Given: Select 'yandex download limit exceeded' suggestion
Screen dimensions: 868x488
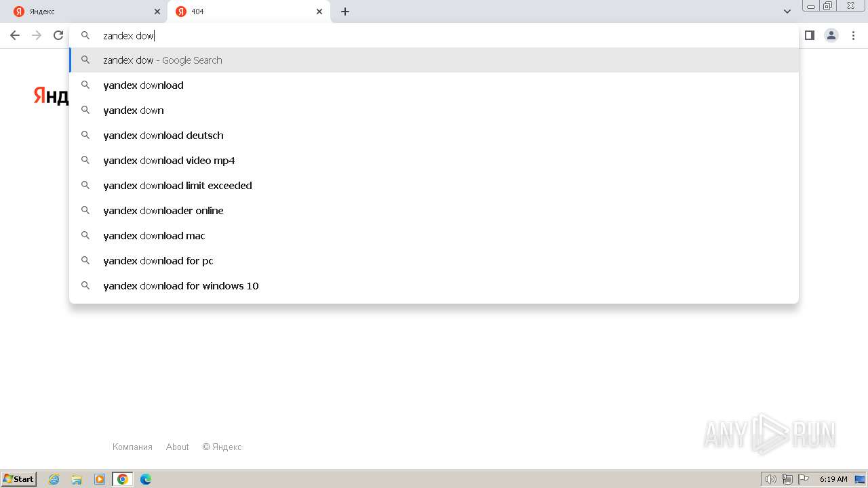Looking at the screenshot, I should [434, 186].
